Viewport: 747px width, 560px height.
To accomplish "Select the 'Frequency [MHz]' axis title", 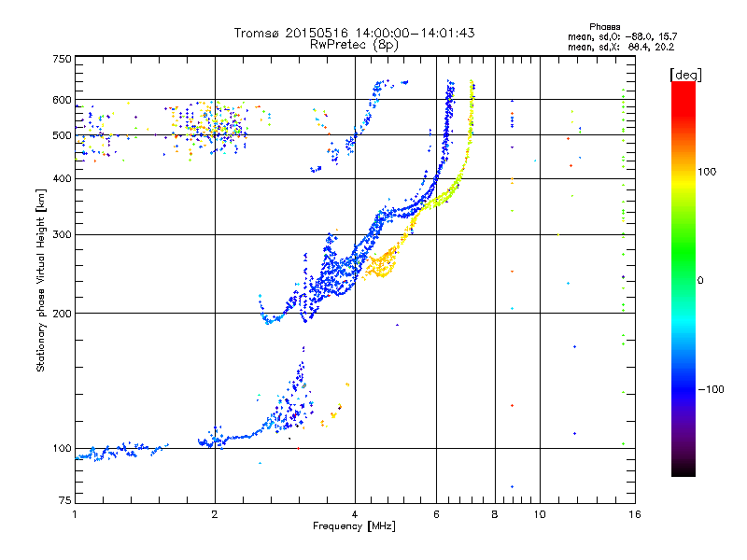I will tap(354, 526).
